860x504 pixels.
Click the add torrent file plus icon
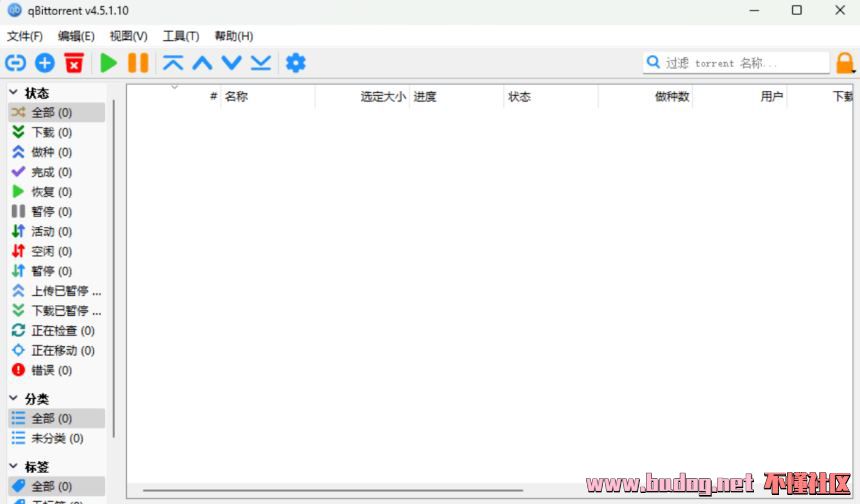(45, 63)
